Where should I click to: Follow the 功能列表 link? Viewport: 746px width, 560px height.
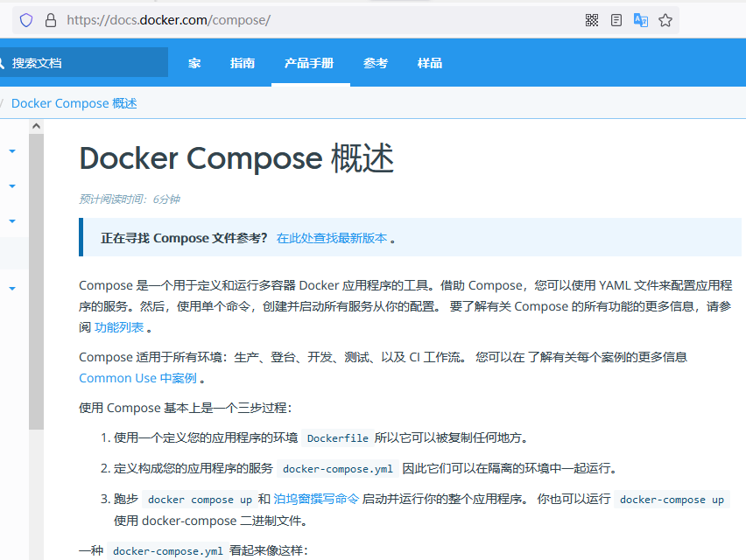119,327
